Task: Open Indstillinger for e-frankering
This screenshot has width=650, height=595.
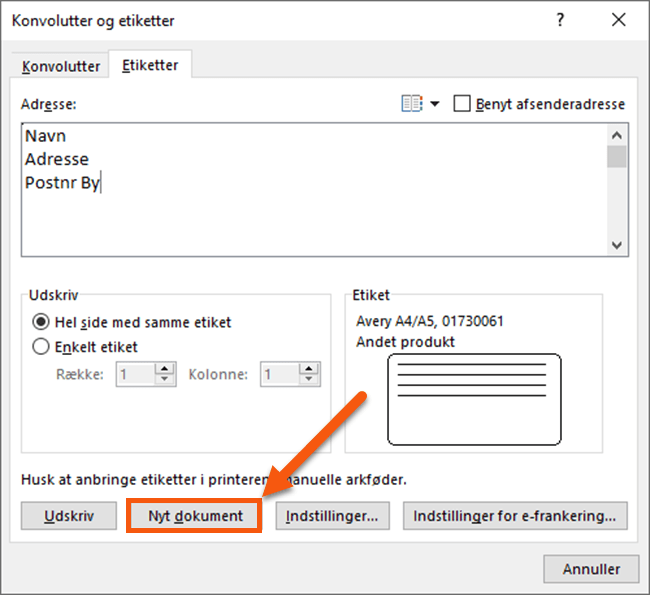Action: (x=514, y=516)
